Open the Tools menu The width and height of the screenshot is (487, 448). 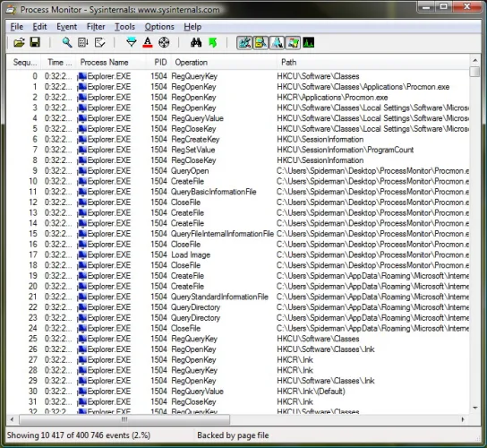coord(124,27)
